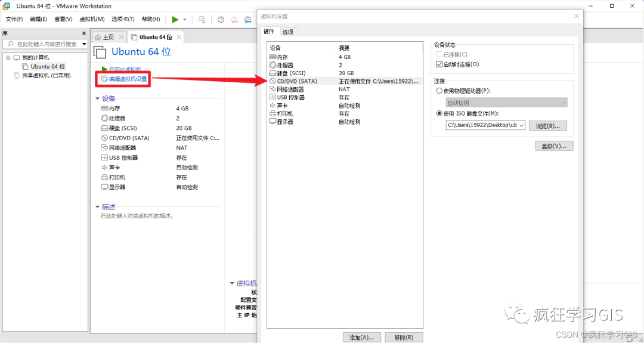This screenshot has height=343, width=644.
Task: Open the 帮助(H) menu
Action: (x=151, y=19)
